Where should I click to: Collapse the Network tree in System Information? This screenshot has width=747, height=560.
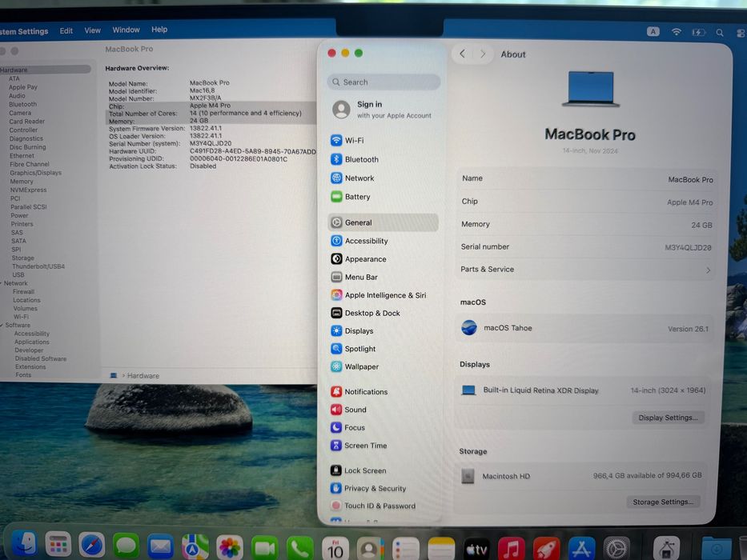point(2,283)
